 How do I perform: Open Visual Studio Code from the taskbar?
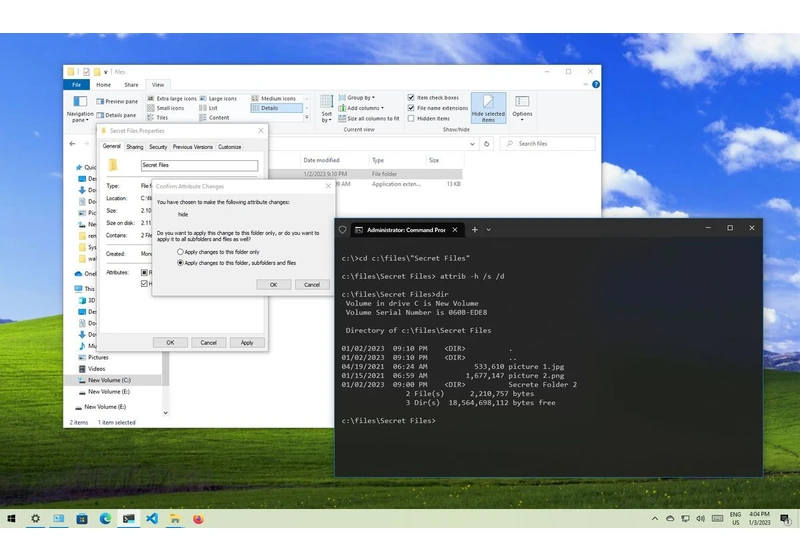(152, 519)
